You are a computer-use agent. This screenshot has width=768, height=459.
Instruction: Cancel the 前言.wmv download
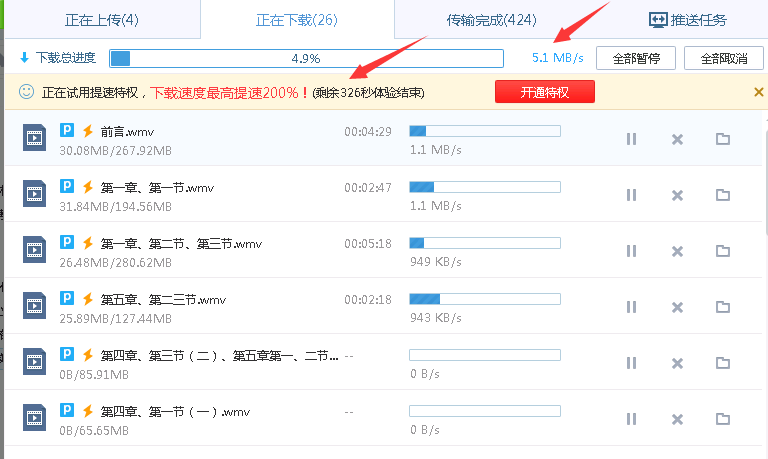677,139
